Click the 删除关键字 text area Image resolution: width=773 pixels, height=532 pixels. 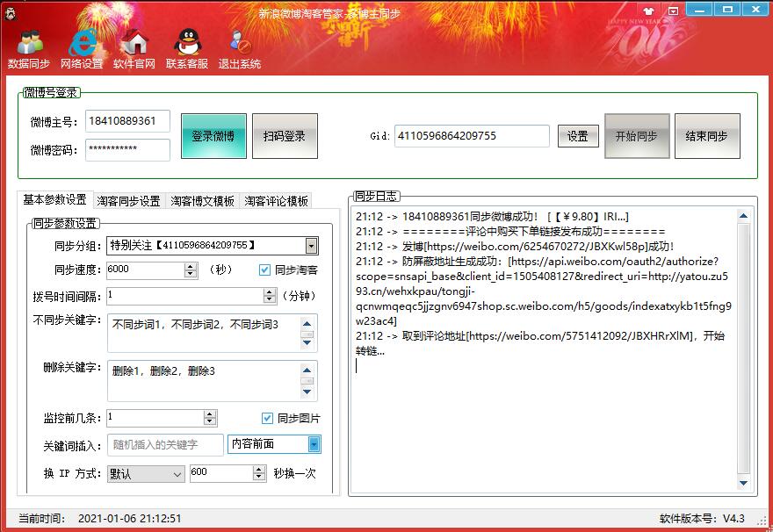point(203,381)
